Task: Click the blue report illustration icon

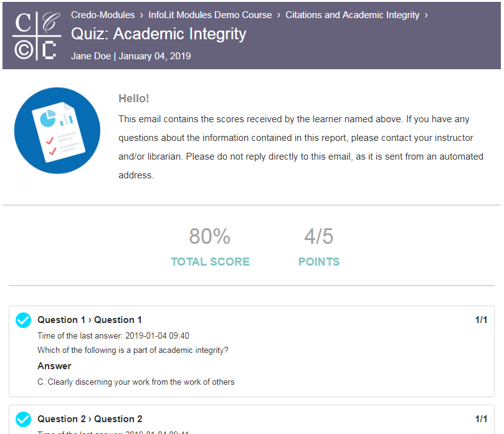Action: point(57,130)
